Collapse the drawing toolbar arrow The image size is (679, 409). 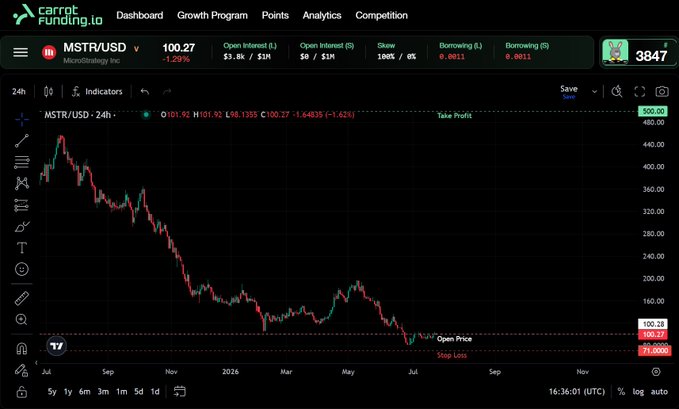click(36, 363)
